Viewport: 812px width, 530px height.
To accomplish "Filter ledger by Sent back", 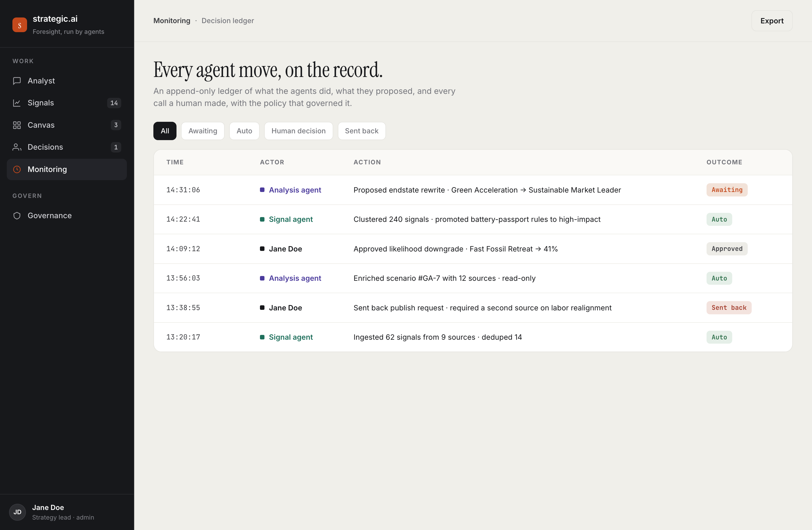I will click(x=362, y=131).
